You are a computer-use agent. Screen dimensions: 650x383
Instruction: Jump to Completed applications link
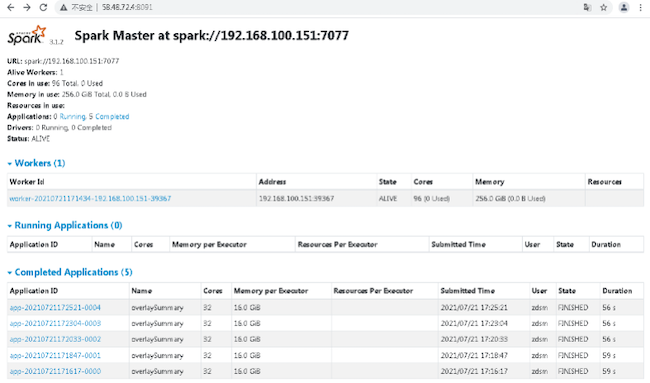(112, 116)
